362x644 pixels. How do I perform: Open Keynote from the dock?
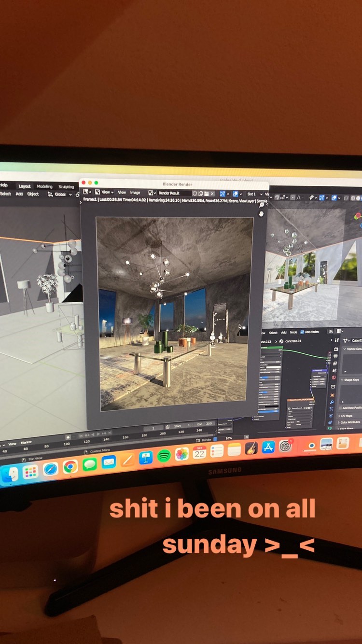tap(146, 457)
